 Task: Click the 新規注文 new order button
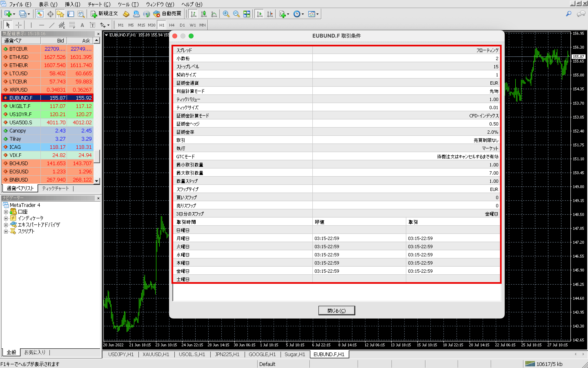104,14
